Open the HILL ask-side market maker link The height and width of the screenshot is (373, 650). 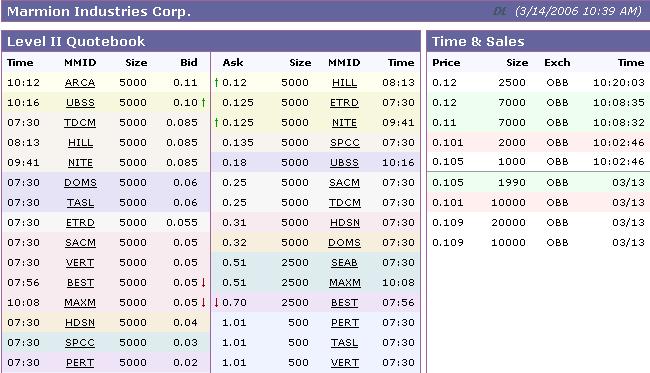pos(344,83)
